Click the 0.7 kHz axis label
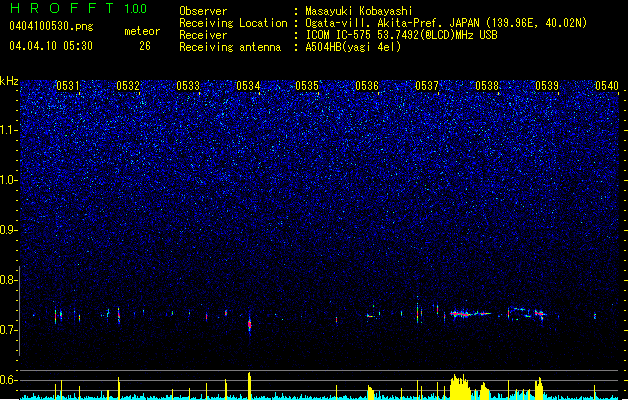The height and width of the screenshot is (400, 629). point(9,330)
